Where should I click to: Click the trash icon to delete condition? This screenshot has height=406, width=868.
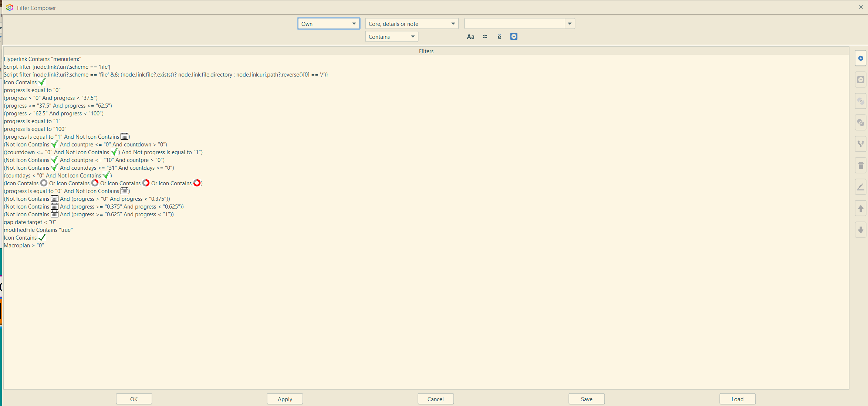point(861,165)
